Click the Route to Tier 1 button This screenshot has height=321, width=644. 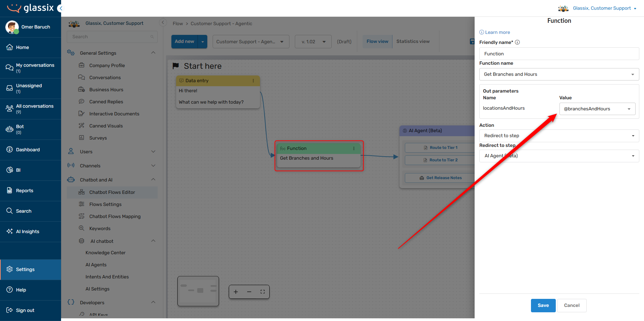point(440,148)
